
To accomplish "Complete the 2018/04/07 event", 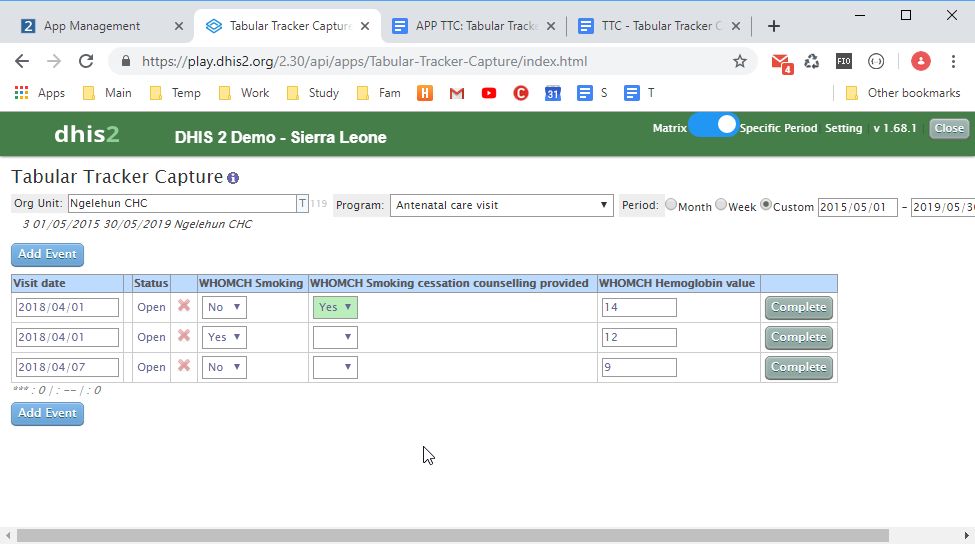I will 798,367.
